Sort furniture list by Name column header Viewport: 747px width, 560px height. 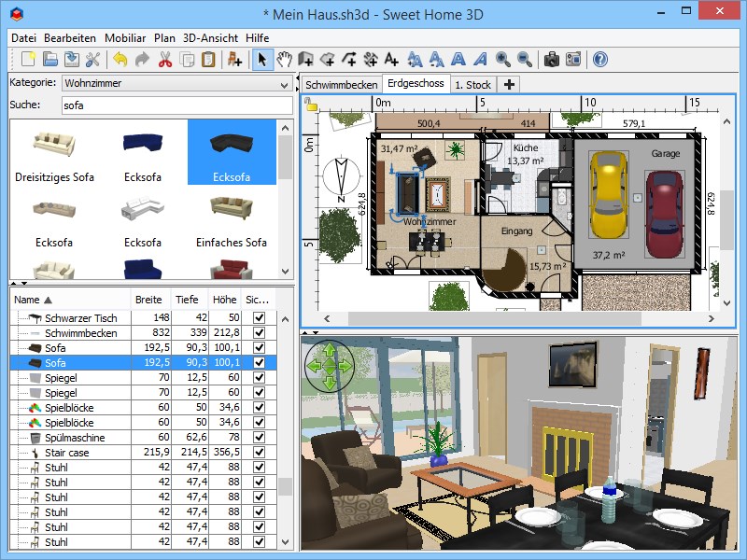69,300
